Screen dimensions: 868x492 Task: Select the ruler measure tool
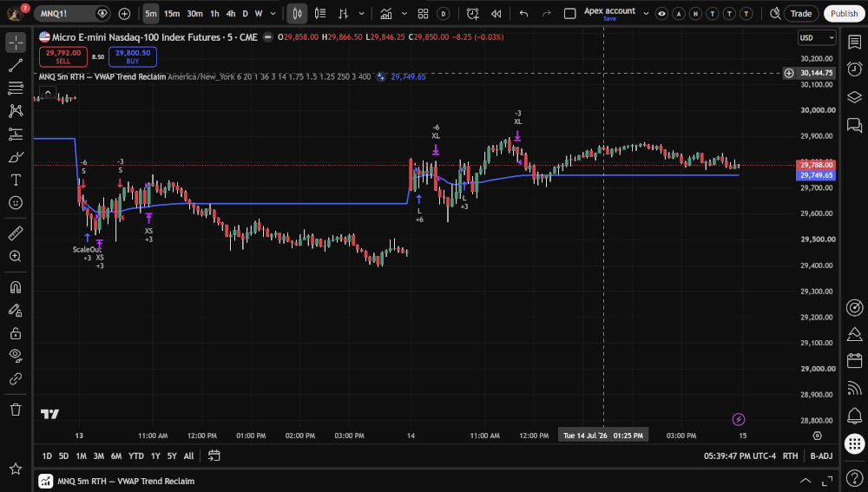tap(16, 233)
